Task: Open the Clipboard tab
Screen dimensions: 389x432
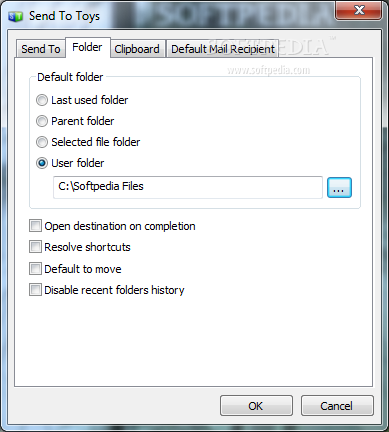Action: (137, 49)
